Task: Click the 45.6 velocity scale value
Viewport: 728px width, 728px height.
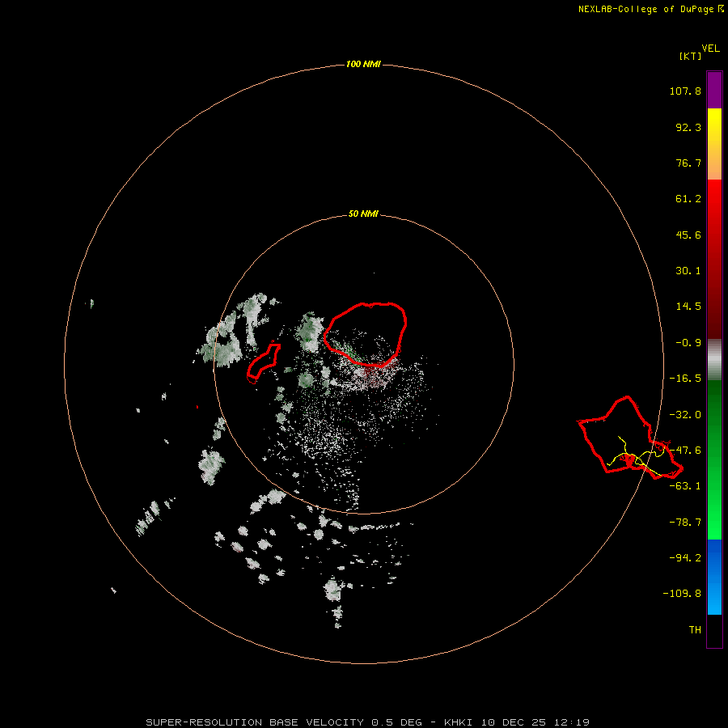Action: [x=688, y=235]
